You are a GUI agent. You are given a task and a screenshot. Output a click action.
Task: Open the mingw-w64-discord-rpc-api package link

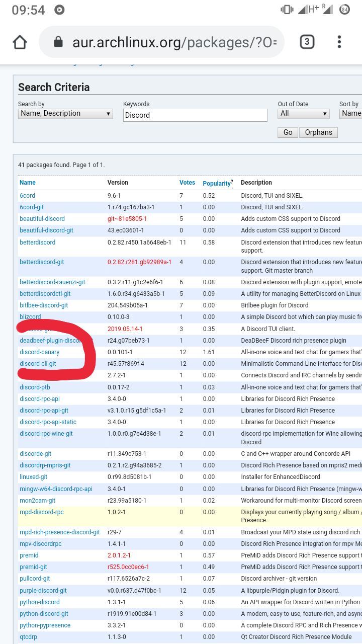56,489
